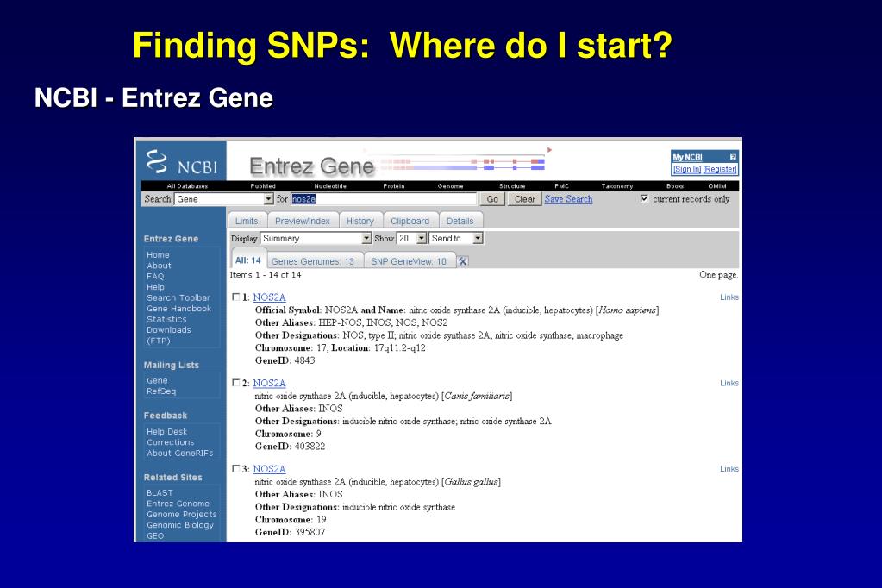
Task: Open the RefSeq mailing list link
Action: pyautogui.click(x=161, y=391)
